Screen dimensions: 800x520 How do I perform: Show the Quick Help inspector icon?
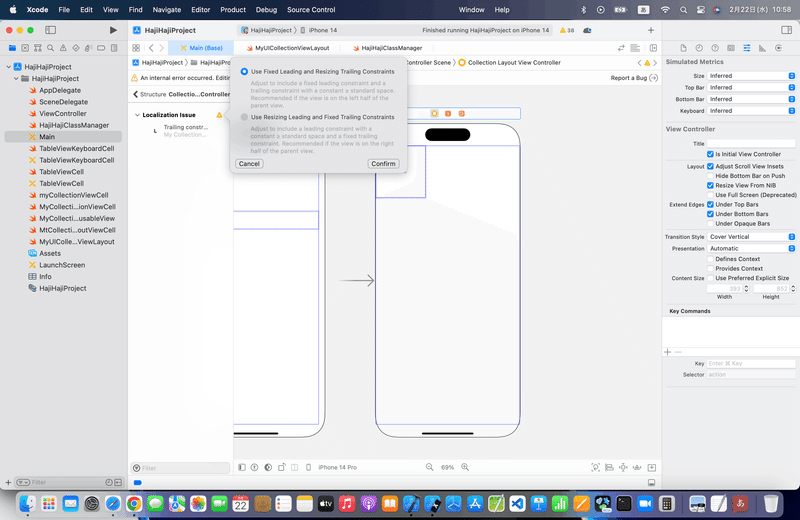(715, 48)
